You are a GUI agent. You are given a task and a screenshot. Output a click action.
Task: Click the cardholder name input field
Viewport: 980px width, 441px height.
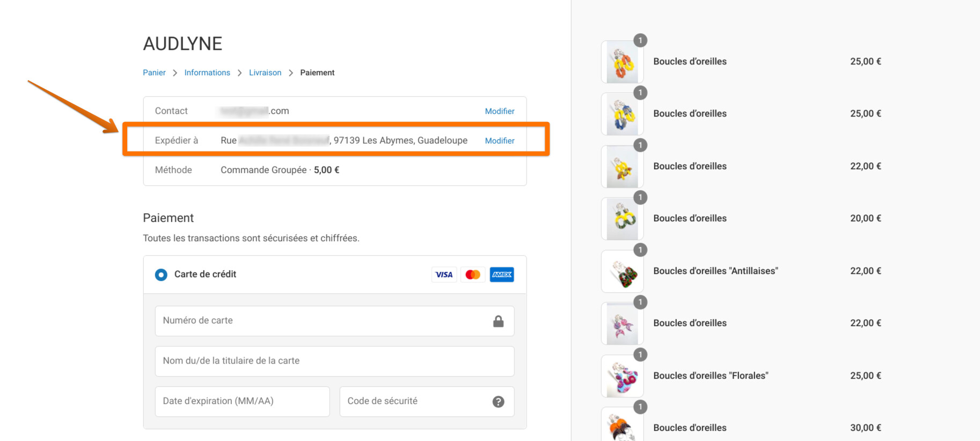(334, 361)
